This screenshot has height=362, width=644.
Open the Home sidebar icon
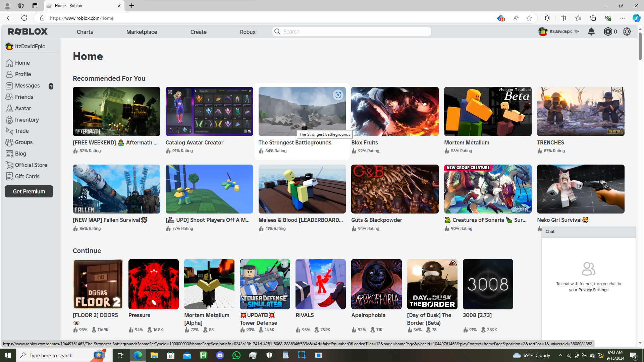(x=9, y=63)
